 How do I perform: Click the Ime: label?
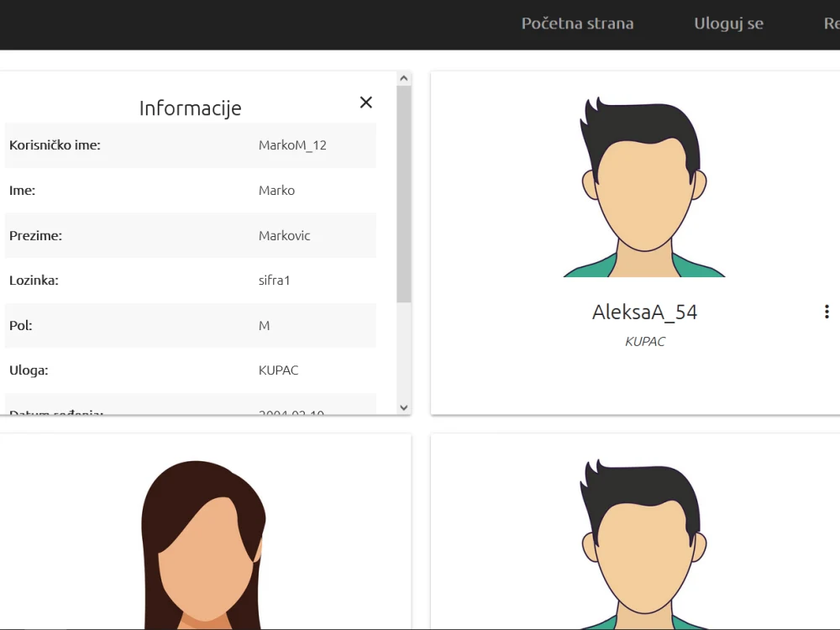click(22, 191)
